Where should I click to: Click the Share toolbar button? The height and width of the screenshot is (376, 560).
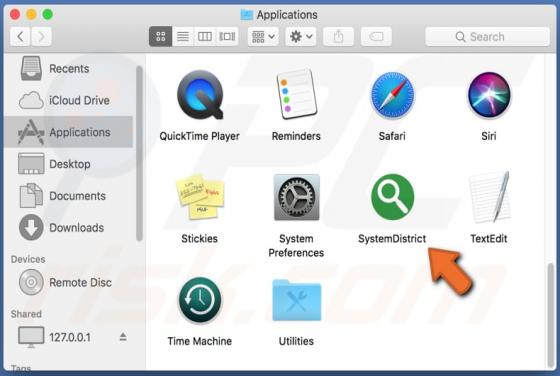click(x=338, y=36)
